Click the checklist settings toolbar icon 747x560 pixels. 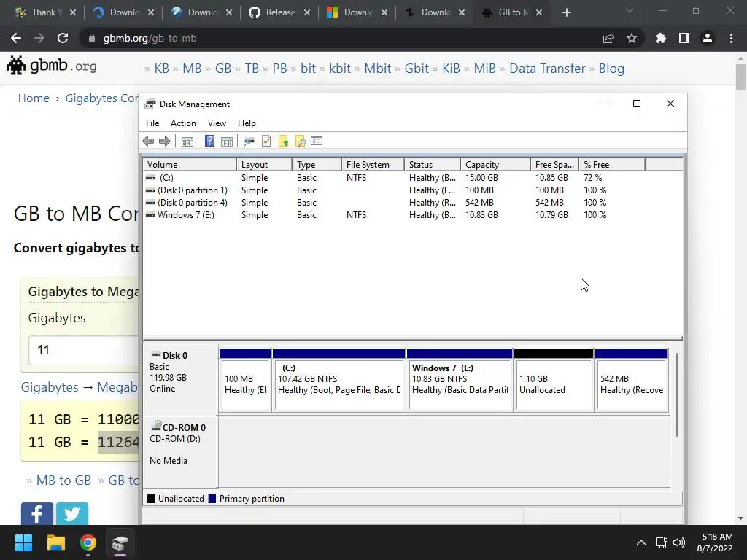(317, 141)
